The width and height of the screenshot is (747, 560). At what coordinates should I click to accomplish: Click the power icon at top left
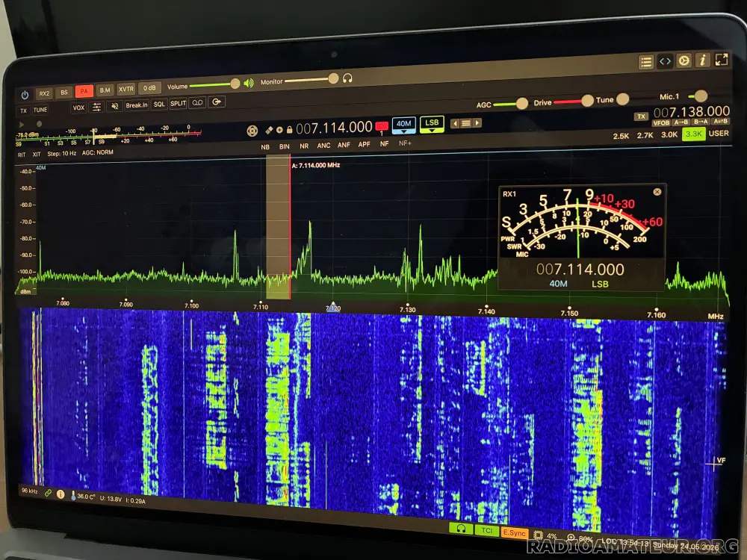coord(25,95)
